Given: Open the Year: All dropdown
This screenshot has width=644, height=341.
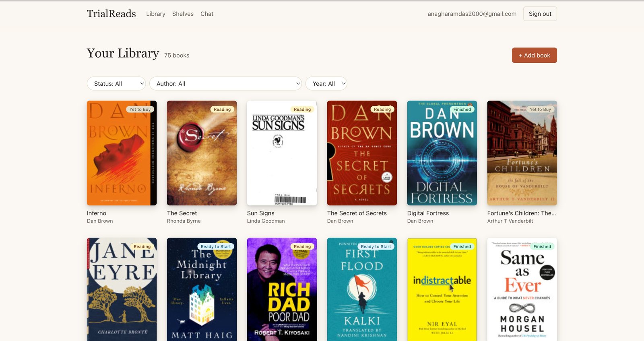Looking at the screenshot, I should [326, 83].
